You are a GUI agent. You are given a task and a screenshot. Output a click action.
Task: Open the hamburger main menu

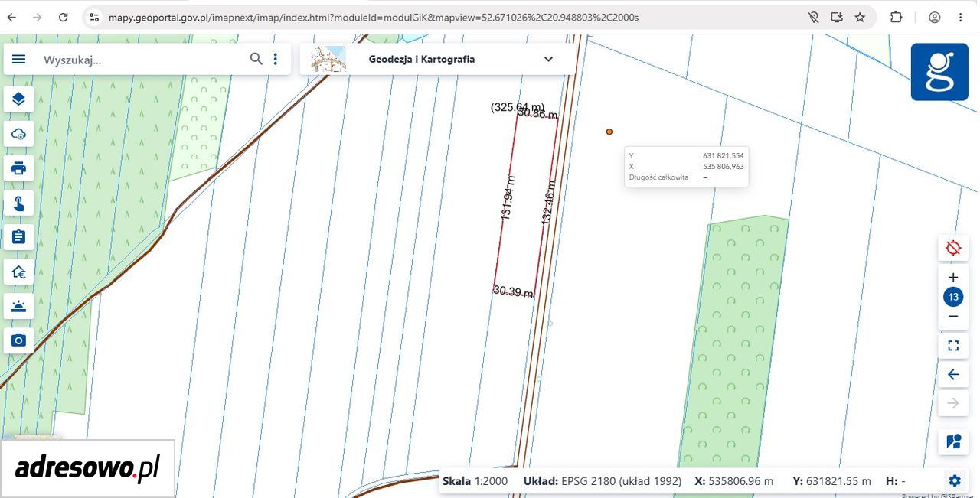tap(19, 59)
